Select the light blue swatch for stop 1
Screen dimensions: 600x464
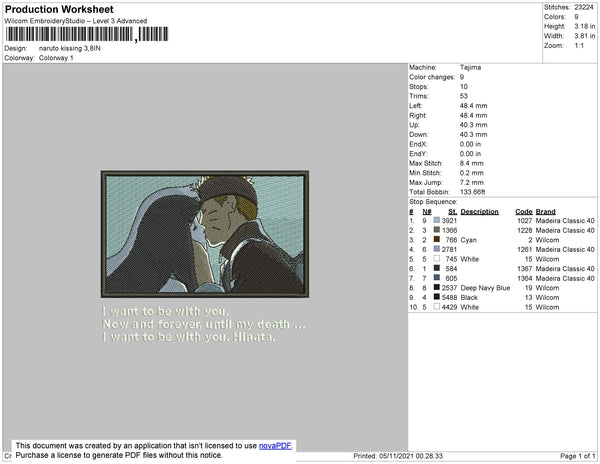[437, 220]
